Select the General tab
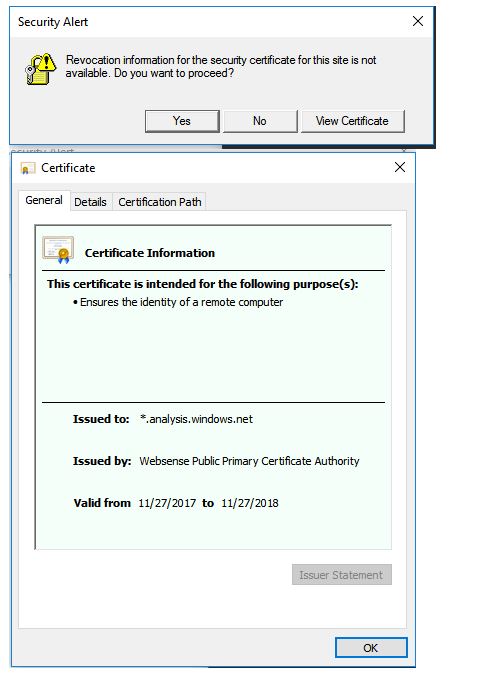494x686 pixels. [x=44, y=200]
